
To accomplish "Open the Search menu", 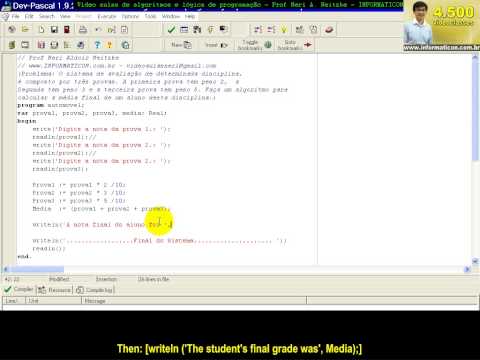I will point(47,16).
